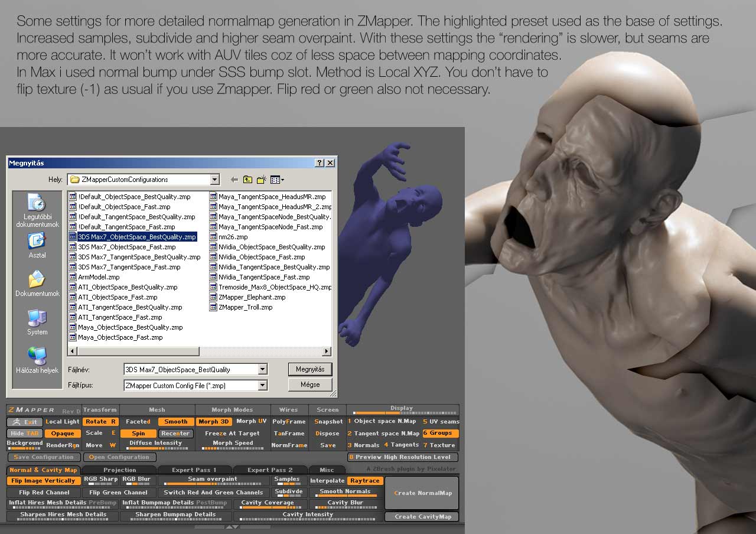Click Open Configuration button
Viewport: 756px width, 534px height.
coord(120,457)
